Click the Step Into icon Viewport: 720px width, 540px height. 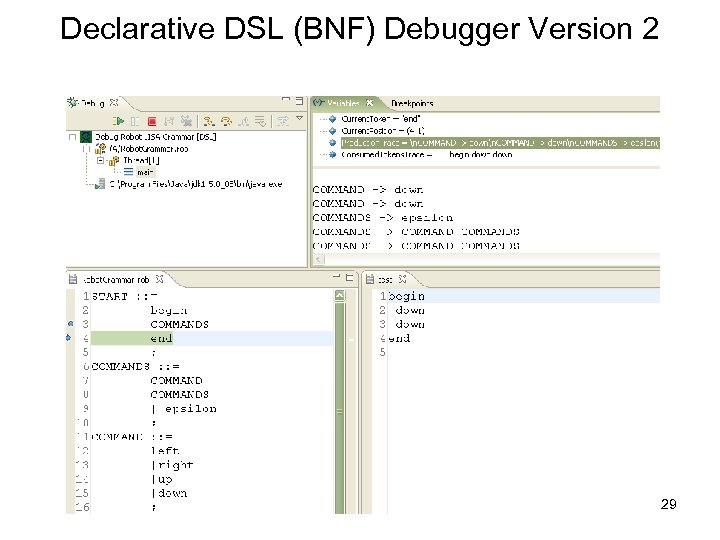coord(209,121)
